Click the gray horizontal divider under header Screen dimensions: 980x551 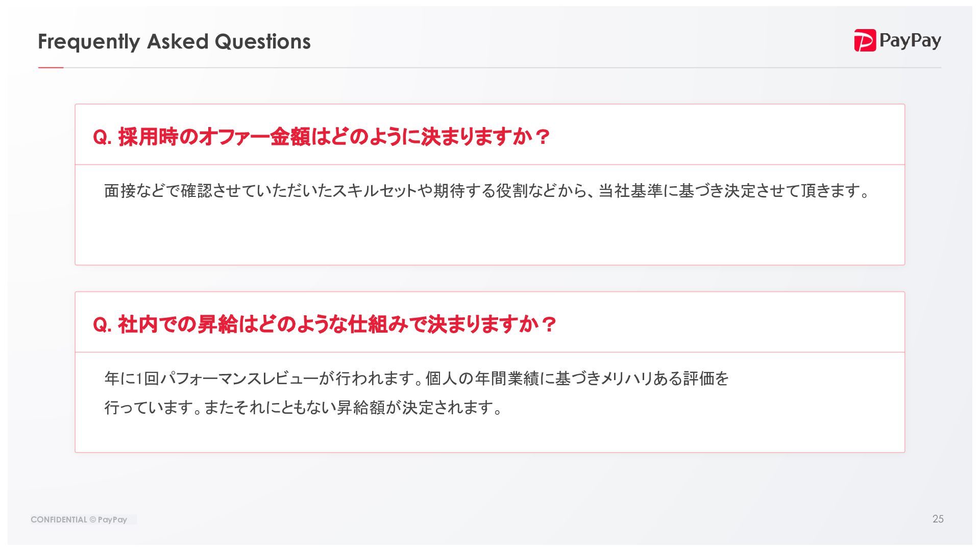(x=502, y=67)
